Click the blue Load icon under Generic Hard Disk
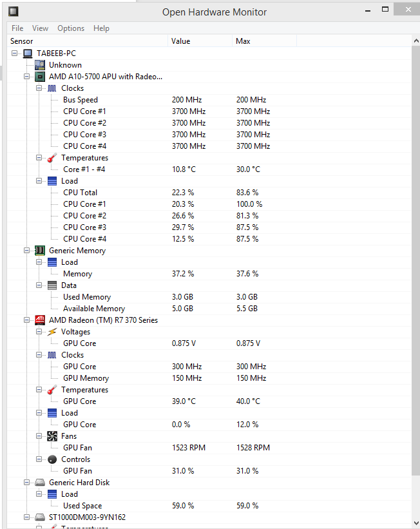420x529 pixels. tap(52, 494)
